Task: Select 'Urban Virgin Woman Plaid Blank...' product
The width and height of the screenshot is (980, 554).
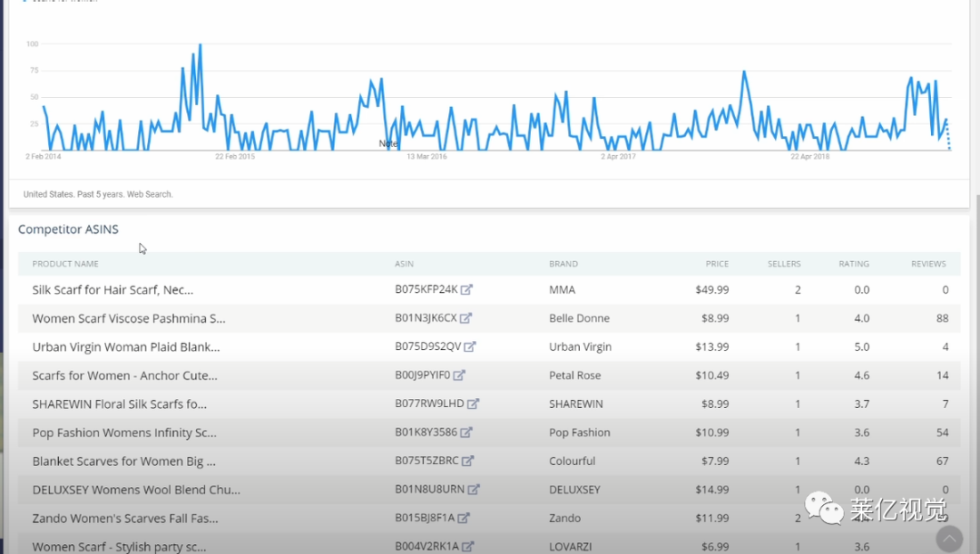Action: pyautogui.click(x=126, y=346)
